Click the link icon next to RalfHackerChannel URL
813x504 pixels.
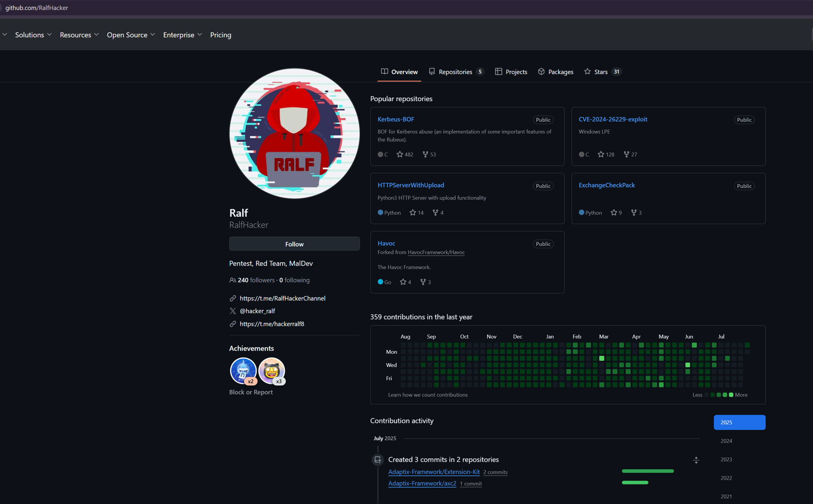[233, 298]
